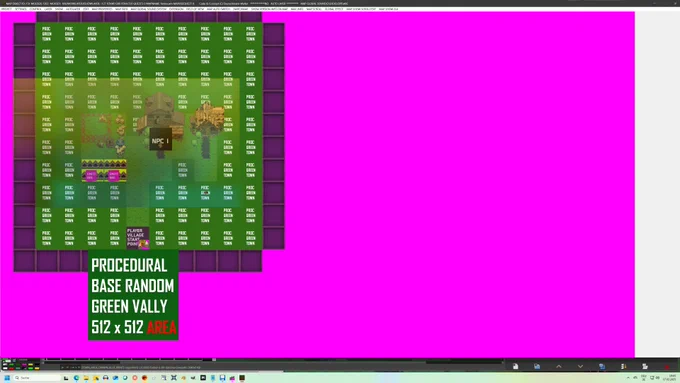Select the NPC 1 marker on the map

[160, 140]
